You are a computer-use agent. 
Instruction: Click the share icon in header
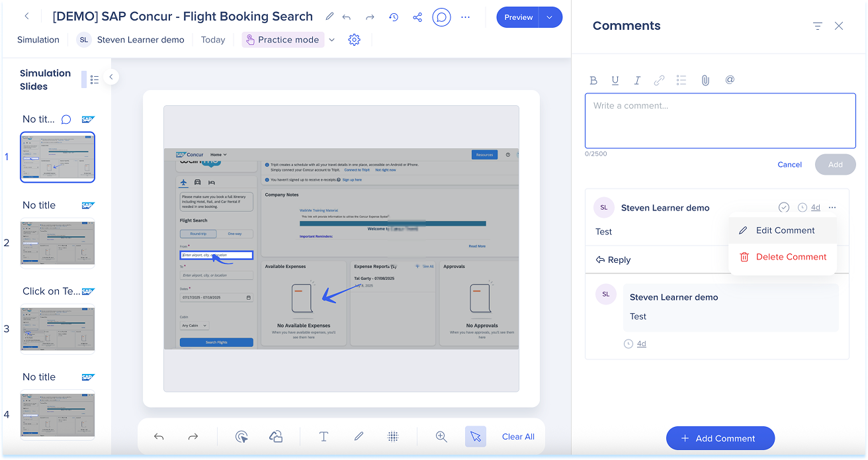point(417,17)
